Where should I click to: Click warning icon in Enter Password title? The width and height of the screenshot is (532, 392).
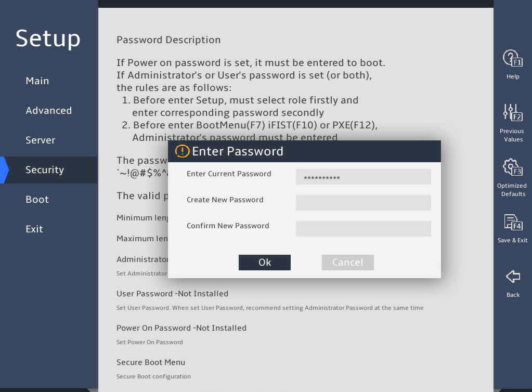coord(182,151)
